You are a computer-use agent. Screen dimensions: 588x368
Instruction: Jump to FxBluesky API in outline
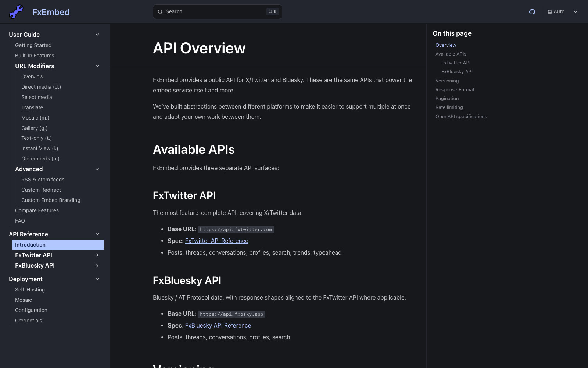tap(457, 71)
